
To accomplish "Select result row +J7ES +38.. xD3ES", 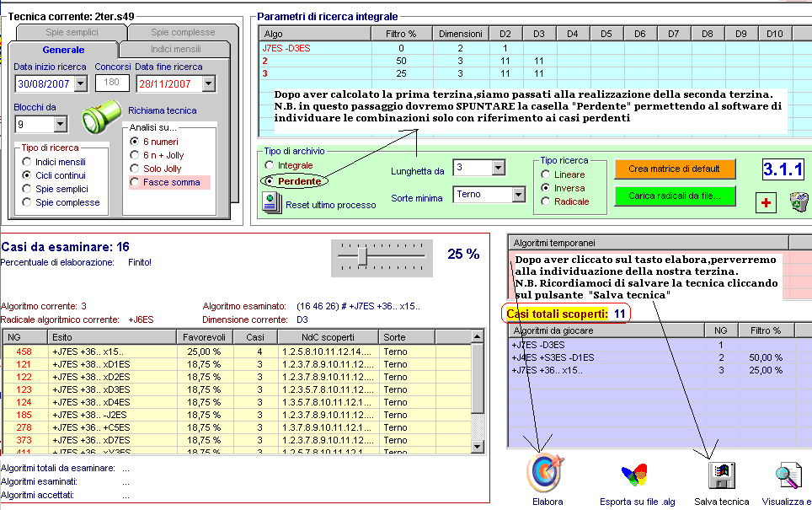I will (237, 389).
